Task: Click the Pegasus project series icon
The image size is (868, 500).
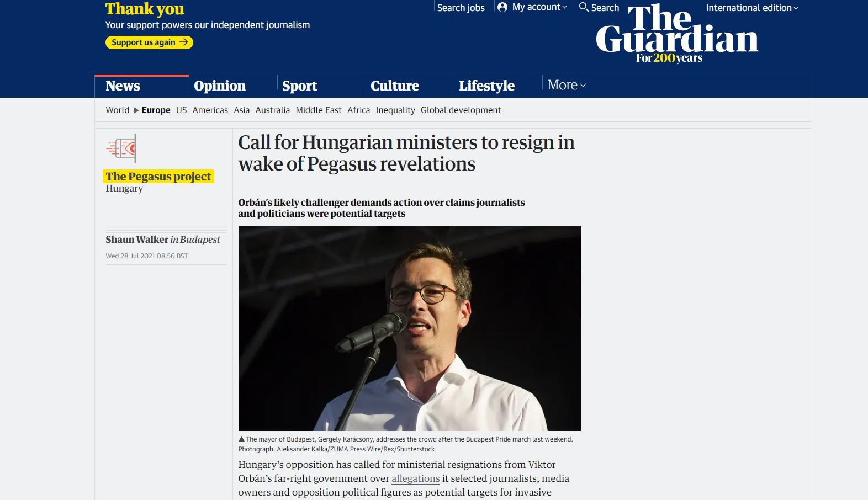Action: click(121, 148)
